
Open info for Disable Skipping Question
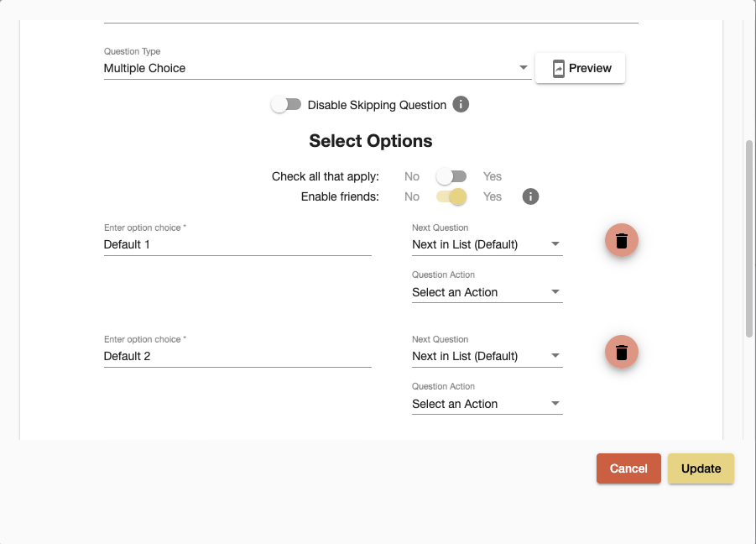pos(461,104)
